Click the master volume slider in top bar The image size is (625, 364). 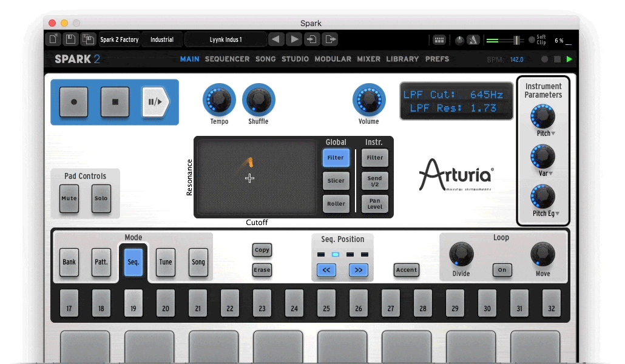pos(504,40)
